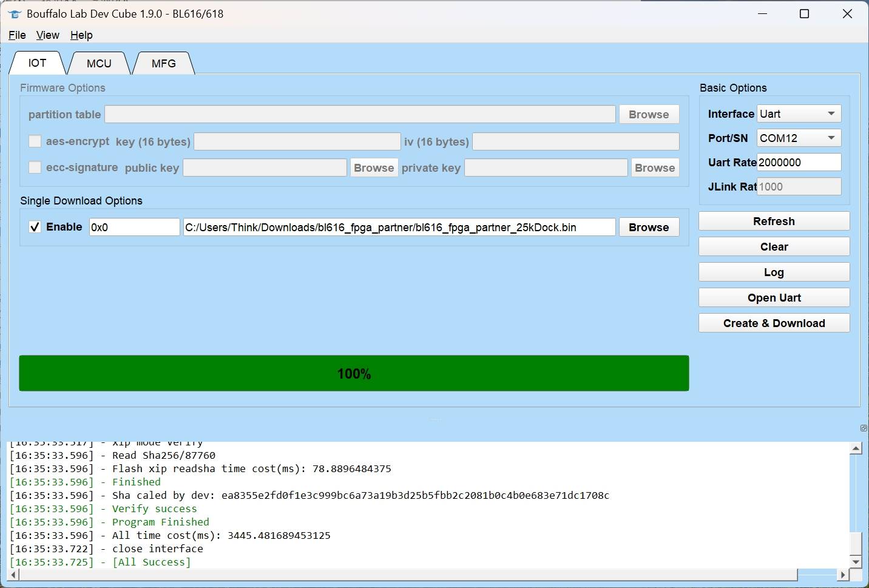The width and height of the screenshot is (869, 588).
Task: Click the 'Verify success' log line
Action: click(x=103, y=509)
